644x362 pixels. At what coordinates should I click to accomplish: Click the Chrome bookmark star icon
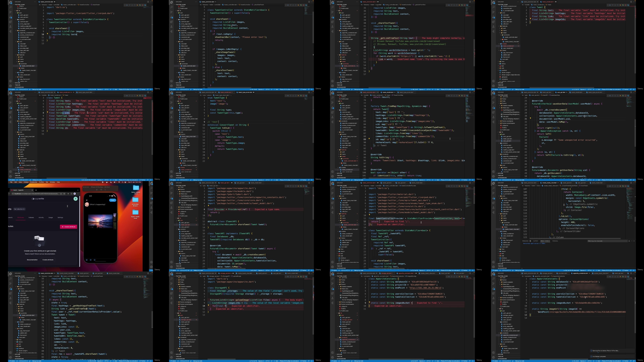[x=64, y=194]
